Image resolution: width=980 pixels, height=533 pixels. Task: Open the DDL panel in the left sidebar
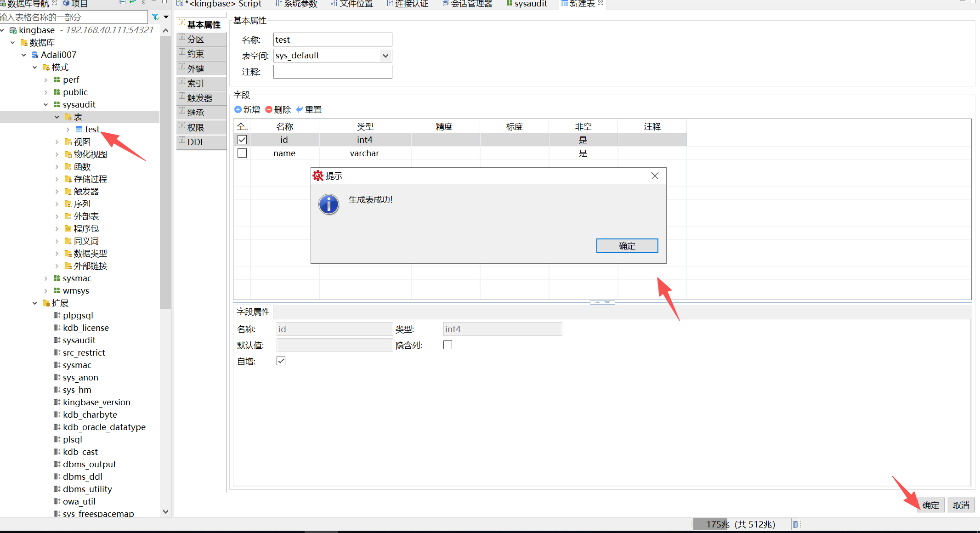[x=196, y=142]
